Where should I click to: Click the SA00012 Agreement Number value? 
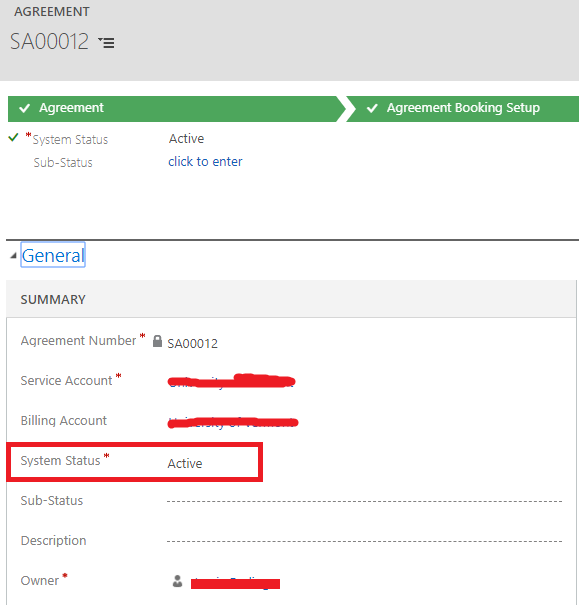point(192,343)
